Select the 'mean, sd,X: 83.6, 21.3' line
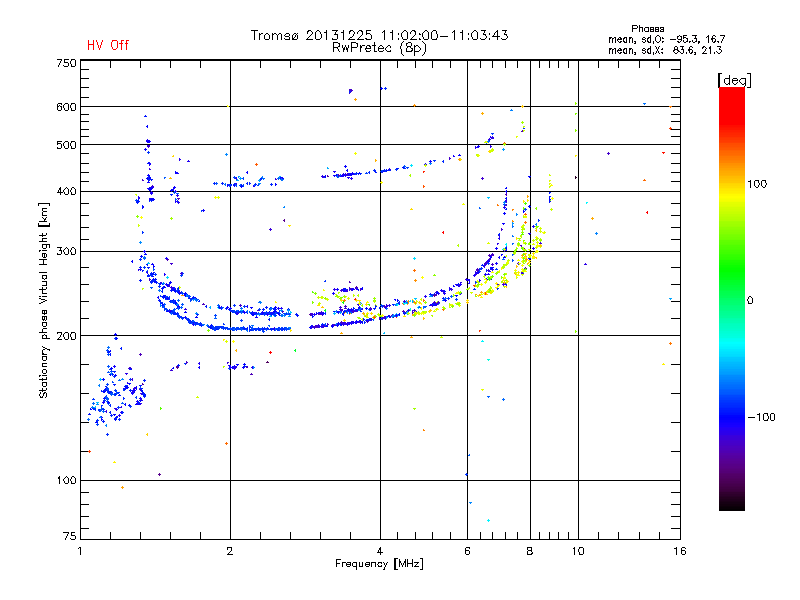Screen dimensions: 800x600 point(665,50)
